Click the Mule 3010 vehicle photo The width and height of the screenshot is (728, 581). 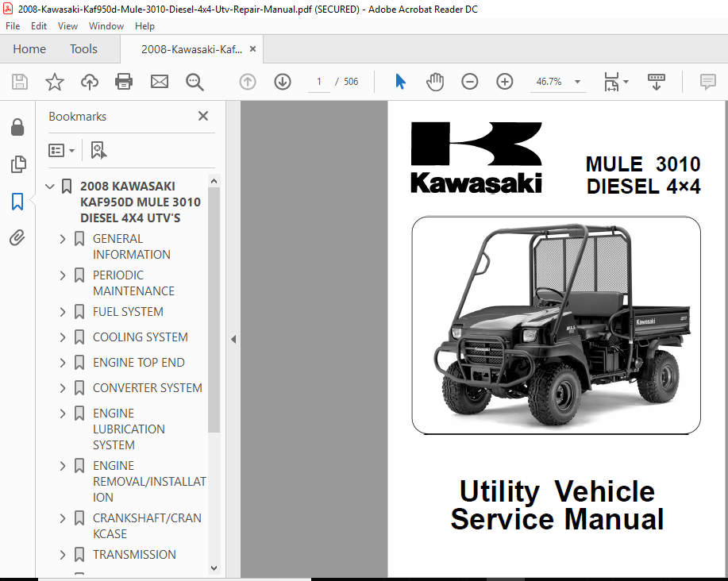(x=556, y=325)
